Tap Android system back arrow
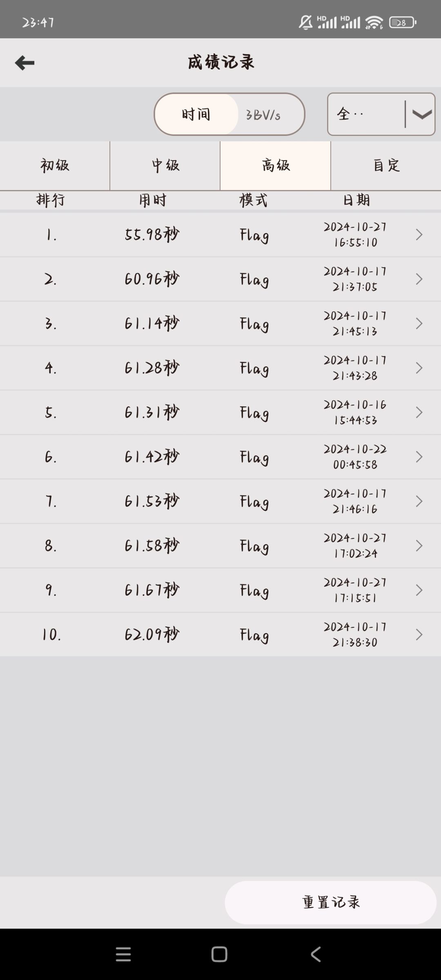The width and height of the screenshot is (441, 980). [x=316, y=954]
